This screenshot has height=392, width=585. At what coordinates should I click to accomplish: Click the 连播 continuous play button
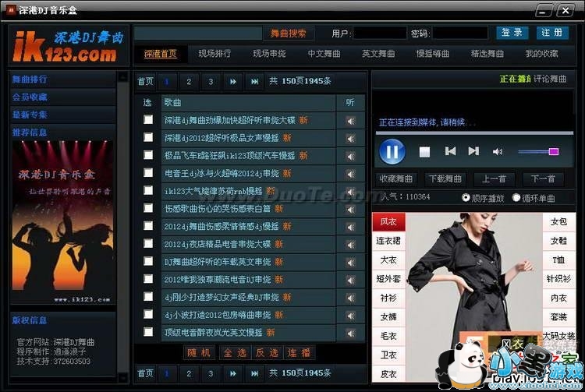pyautogui.click(x=299, y=353)
